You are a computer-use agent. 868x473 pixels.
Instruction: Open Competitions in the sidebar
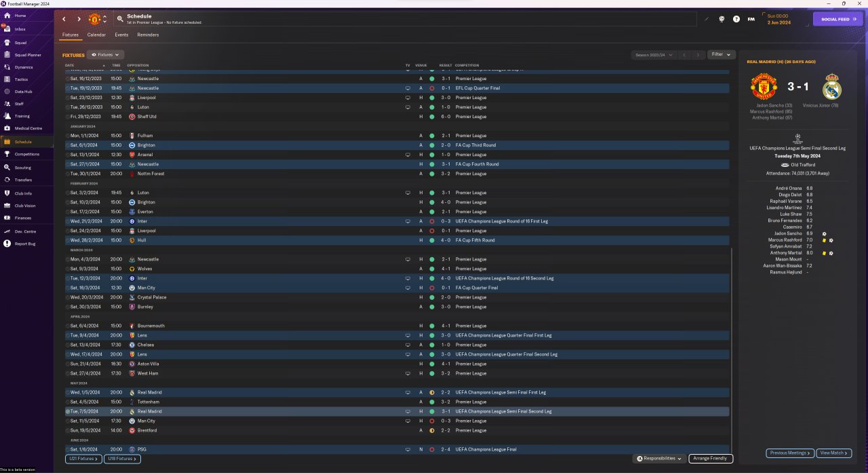[27, 154]
